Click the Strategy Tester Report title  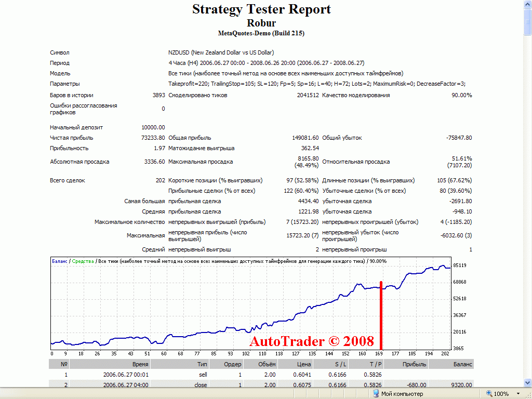[x=261, y=9]
